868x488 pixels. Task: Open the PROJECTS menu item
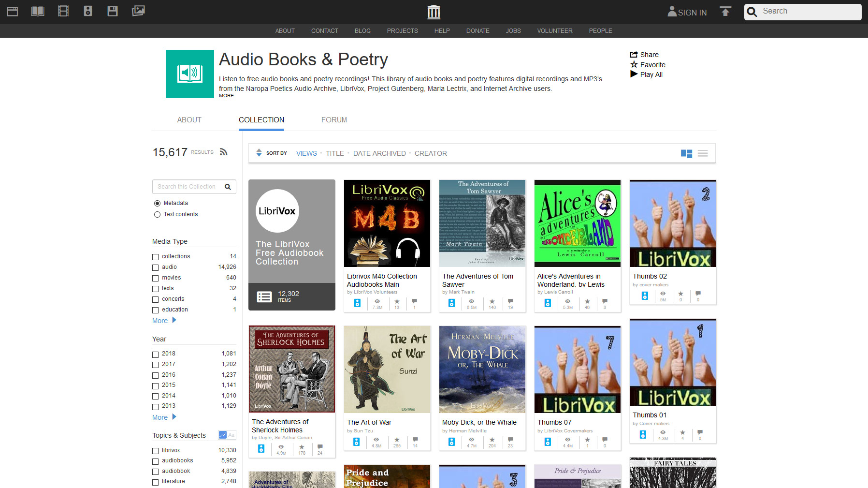402,31
